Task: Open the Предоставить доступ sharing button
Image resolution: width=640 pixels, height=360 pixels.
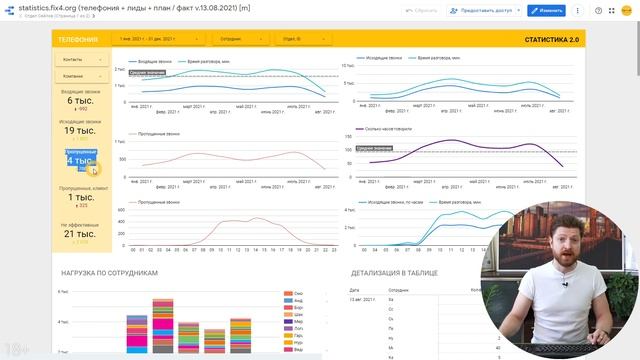Action: point(481,11)
